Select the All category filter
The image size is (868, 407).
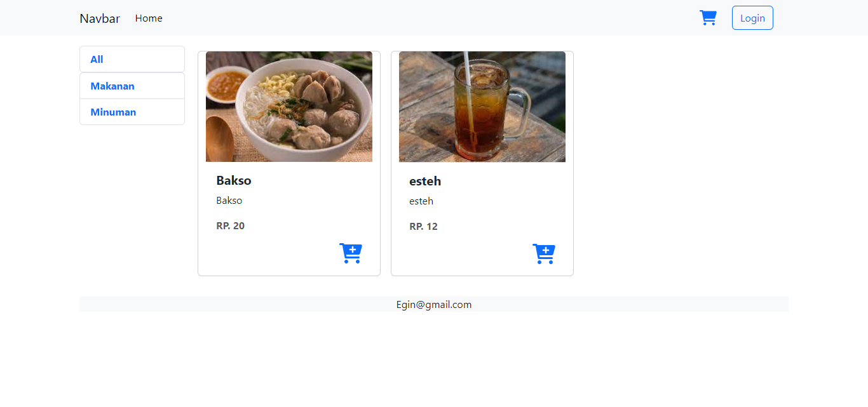tap(132, 59)
